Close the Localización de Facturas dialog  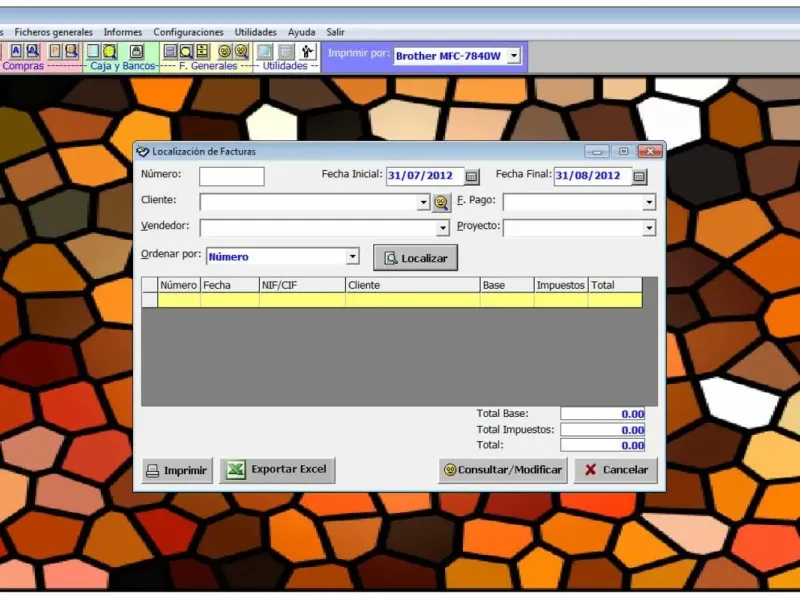[650, 152]
